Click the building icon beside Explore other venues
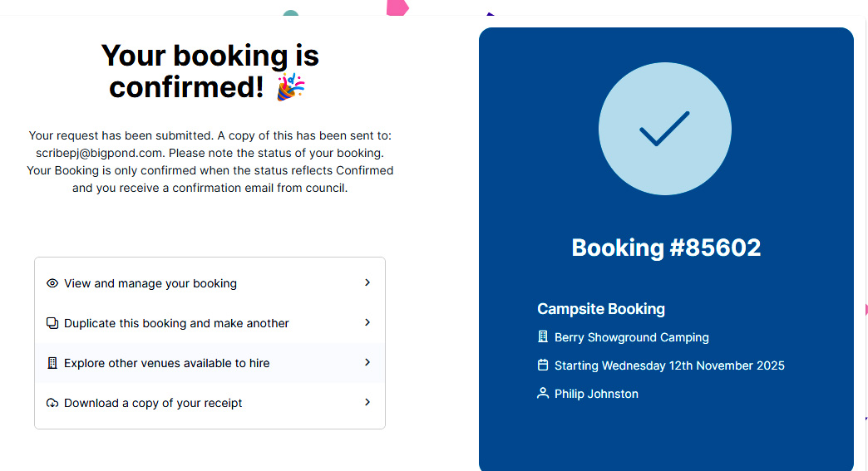 52,363
